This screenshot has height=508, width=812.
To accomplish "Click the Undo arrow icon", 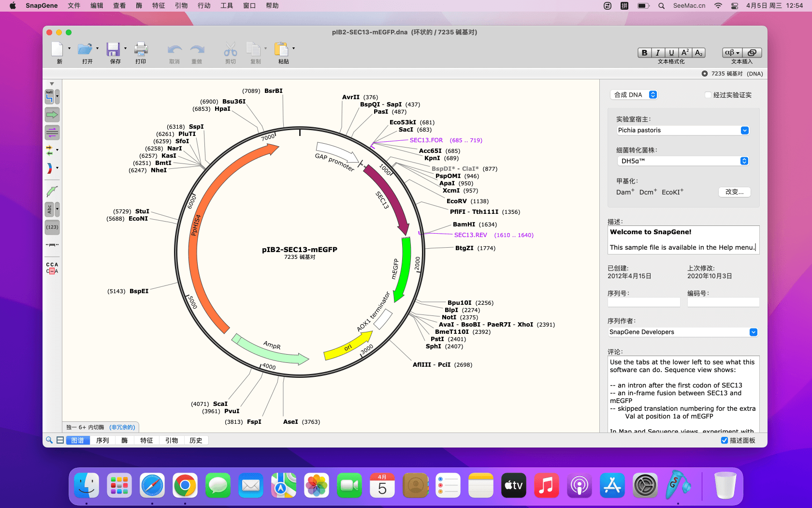I will tap(174, 49).
